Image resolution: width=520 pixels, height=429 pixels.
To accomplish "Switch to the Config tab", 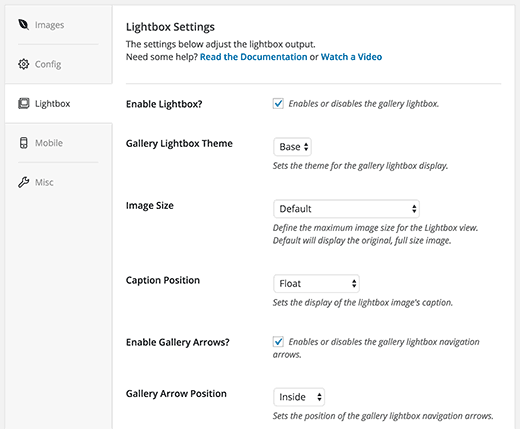I will (x=48, y=64).
